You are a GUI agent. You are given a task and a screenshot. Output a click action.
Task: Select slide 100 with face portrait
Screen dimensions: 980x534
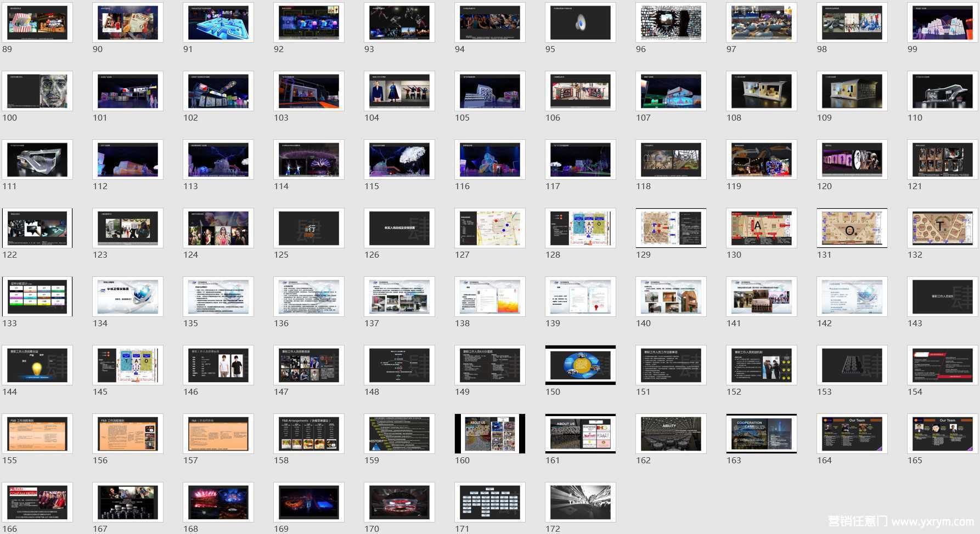37,91
